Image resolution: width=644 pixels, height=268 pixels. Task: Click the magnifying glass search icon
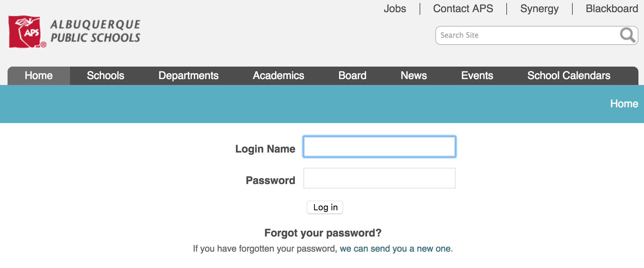627,35
